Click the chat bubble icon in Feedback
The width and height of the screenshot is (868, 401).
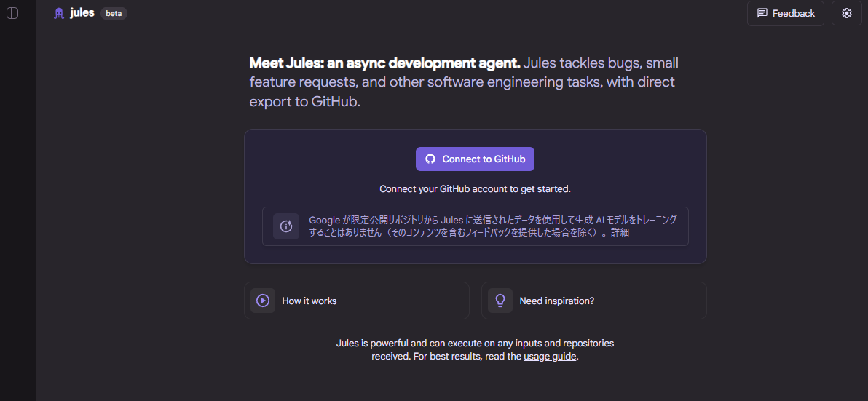coord(762,13)
